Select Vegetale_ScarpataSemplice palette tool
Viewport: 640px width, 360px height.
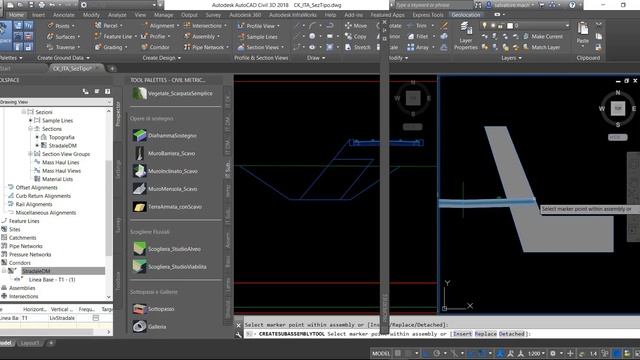pos(172,93)
